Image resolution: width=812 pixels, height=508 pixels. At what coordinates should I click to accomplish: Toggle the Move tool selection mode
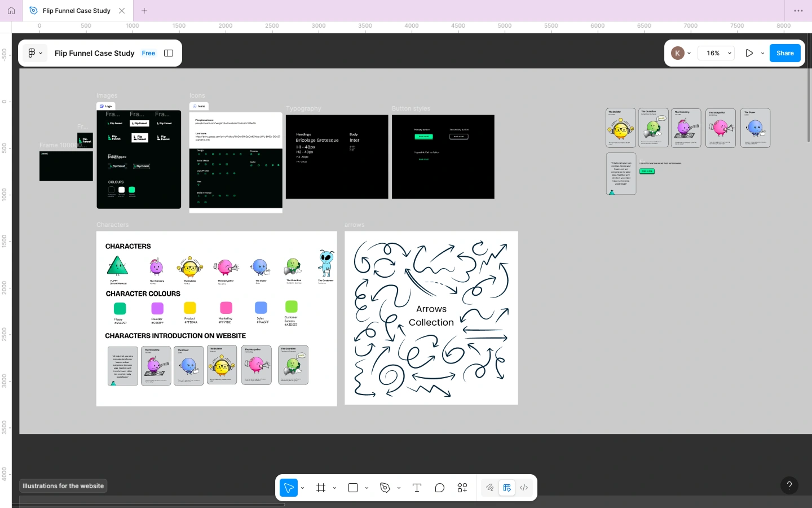(x=288, y=488)
